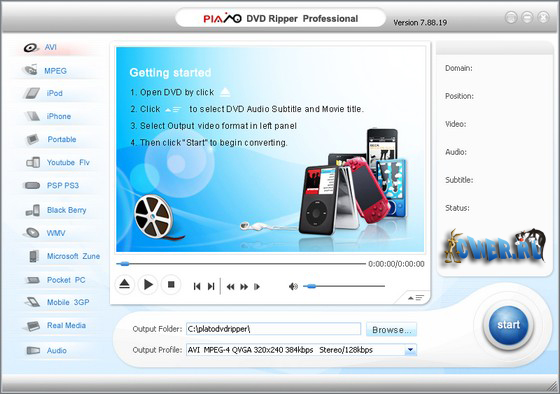Adjust the volume slider handle
Viewport: 560px width, 394px height.
[x=311, y=286]
